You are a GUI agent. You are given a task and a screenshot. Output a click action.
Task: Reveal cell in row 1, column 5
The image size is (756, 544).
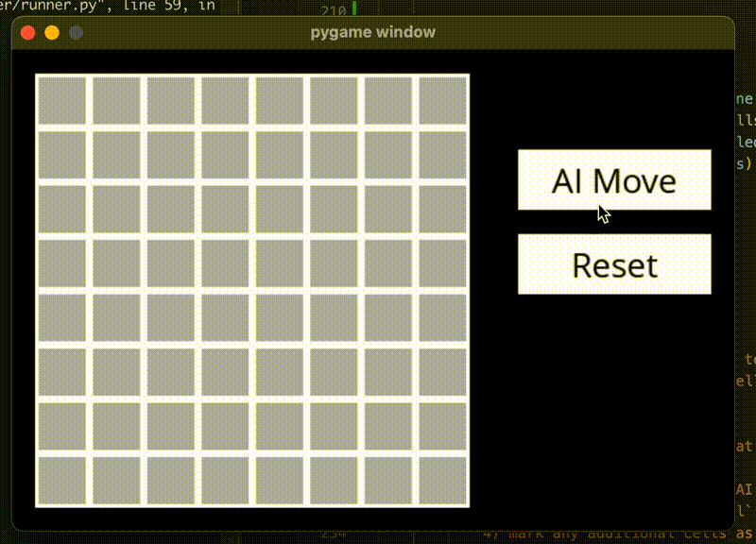[280, 101]
